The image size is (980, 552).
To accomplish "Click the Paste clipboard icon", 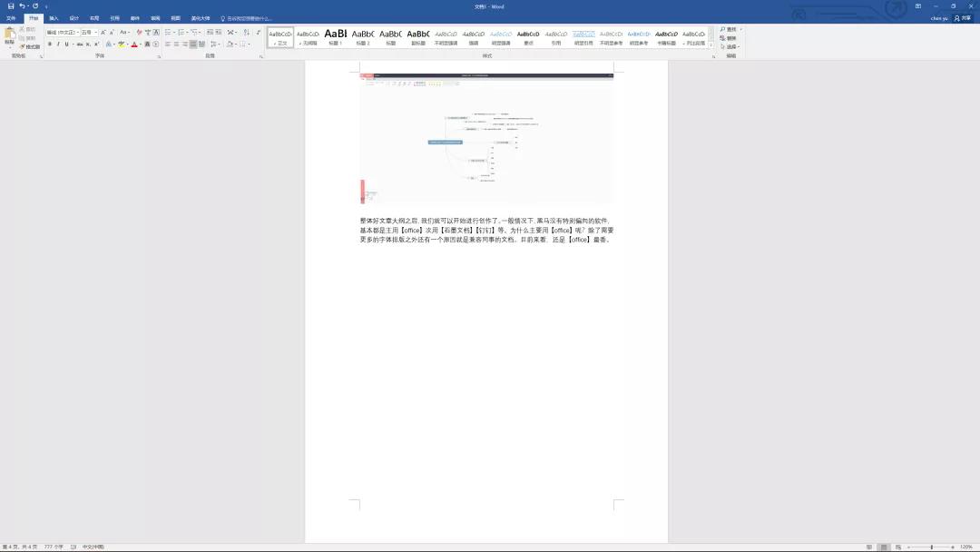I will 9,34.
